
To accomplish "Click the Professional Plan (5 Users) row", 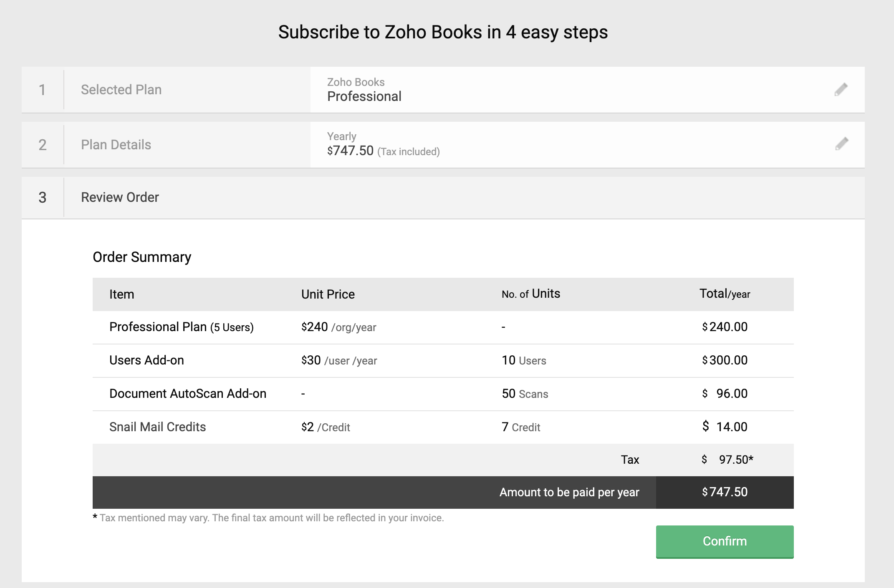I will coord(181,327).
